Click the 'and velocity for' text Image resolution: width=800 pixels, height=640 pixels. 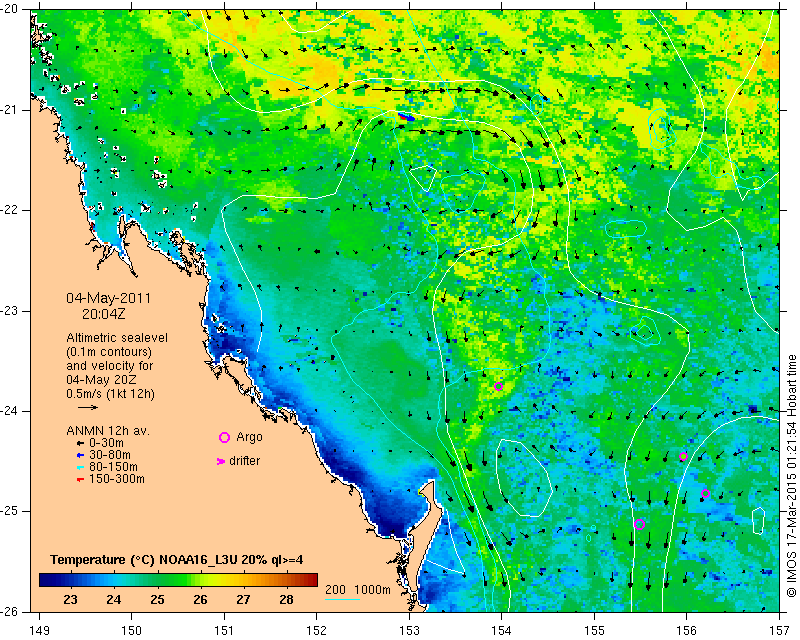pyautogui.click(x=110, y=366)
